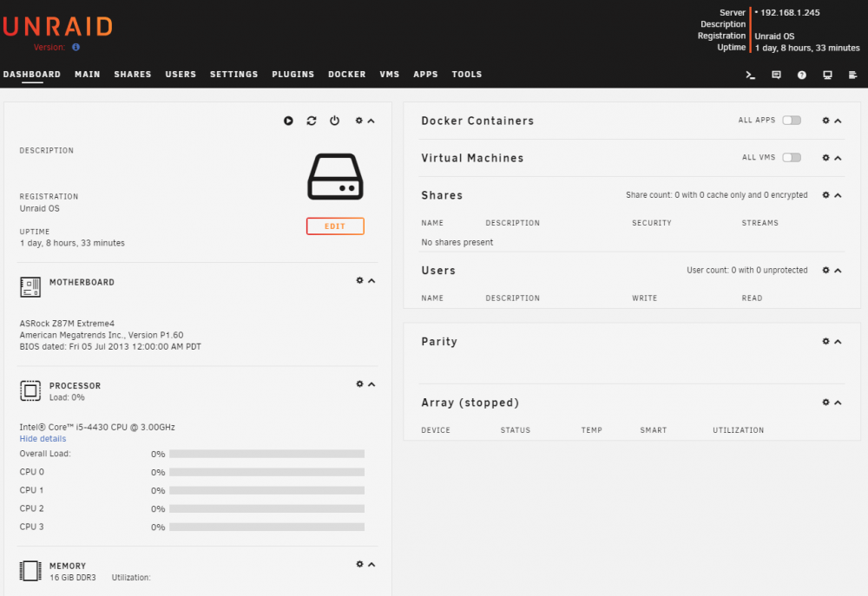Open Docker Containers gear settings

(x=825, y=120)
